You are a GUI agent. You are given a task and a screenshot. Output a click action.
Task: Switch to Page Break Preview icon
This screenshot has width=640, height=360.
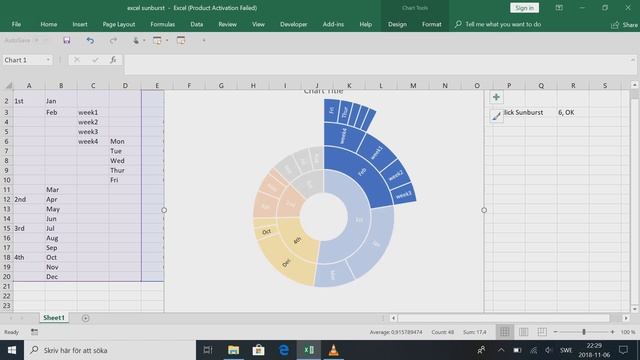[x=542, y=332]
